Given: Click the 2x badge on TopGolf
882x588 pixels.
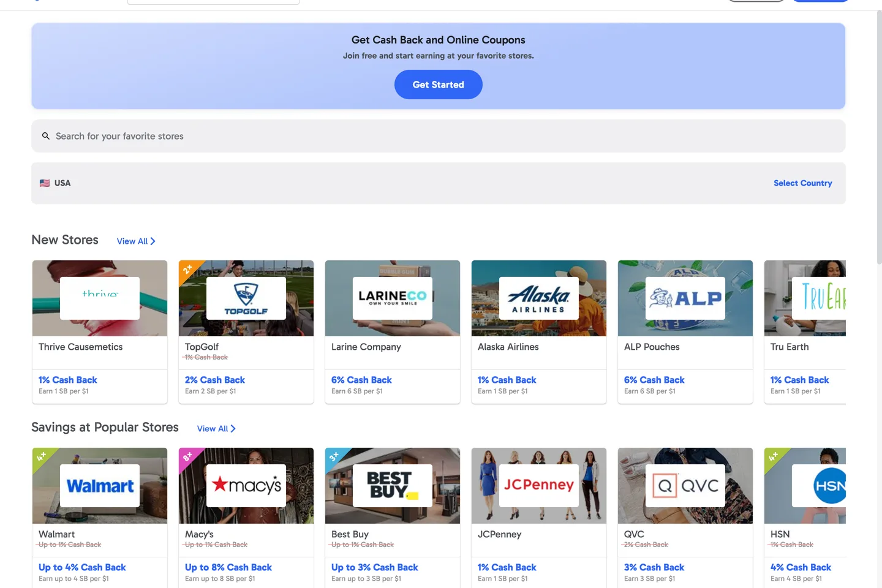Looking at the screenshot, I should point(187,269).
